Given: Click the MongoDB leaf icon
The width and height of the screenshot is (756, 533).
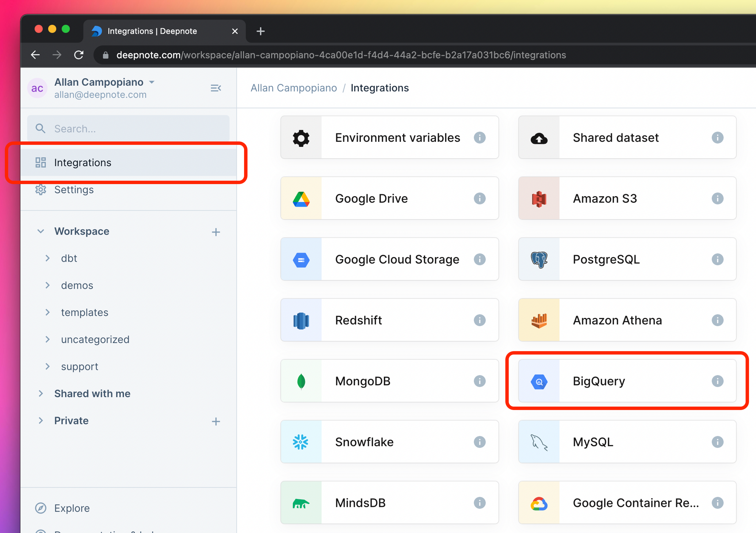Looking at the screenshot, I should (x=301, y=381).
